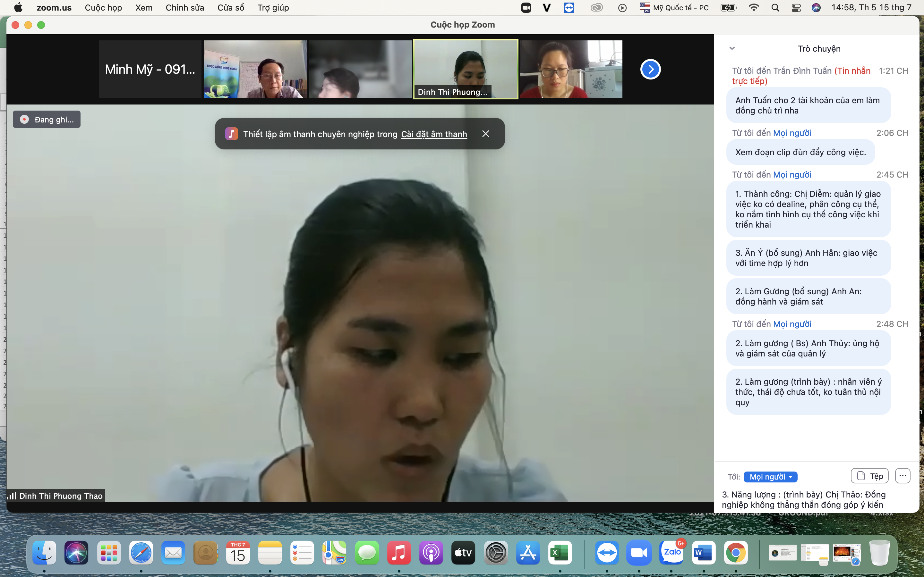The image size is (924, 577).
Task: Click the Tệp file attach button
Action: [x=869, y=476]
